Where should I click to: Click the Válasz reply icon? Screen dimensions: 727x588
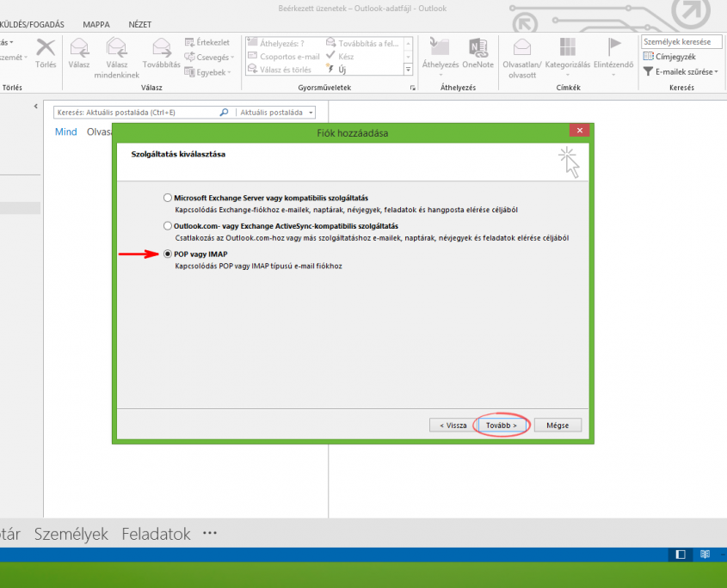(80, 48)
